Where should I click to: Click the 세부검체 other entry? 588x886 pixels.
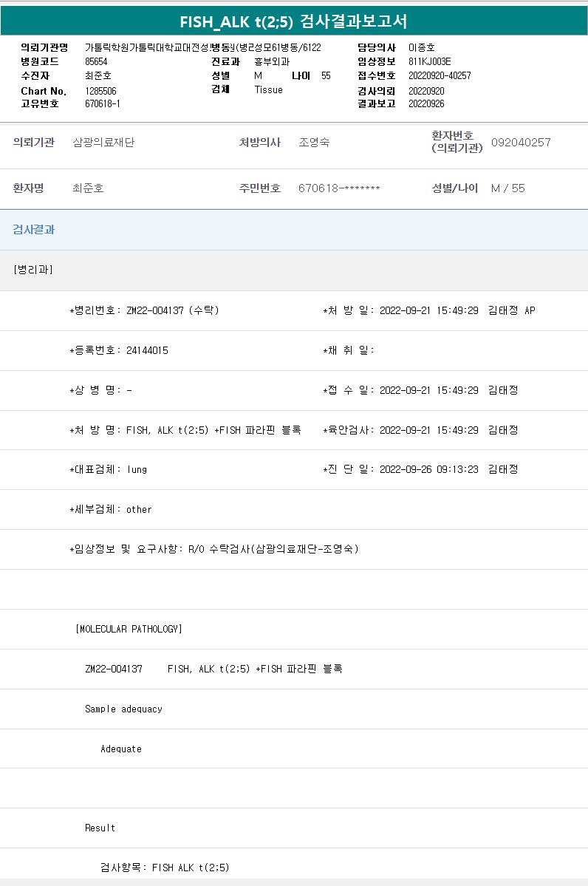(x=111, y=509)
